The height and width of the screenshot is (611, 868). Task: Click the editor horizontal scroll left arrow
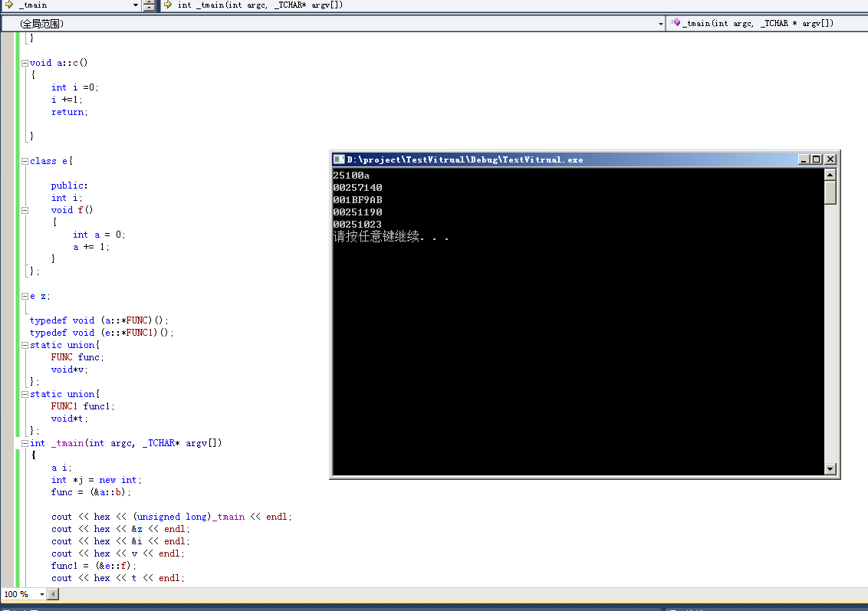[53, 594]
